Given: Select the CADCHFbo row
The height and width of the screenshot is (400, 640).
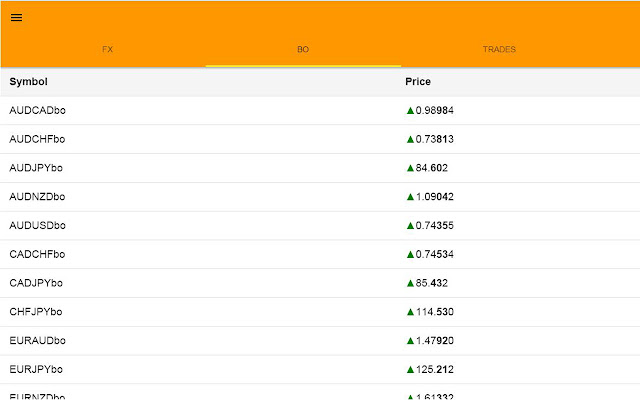Looking at the screenshot, I should (x=37, y=254).
